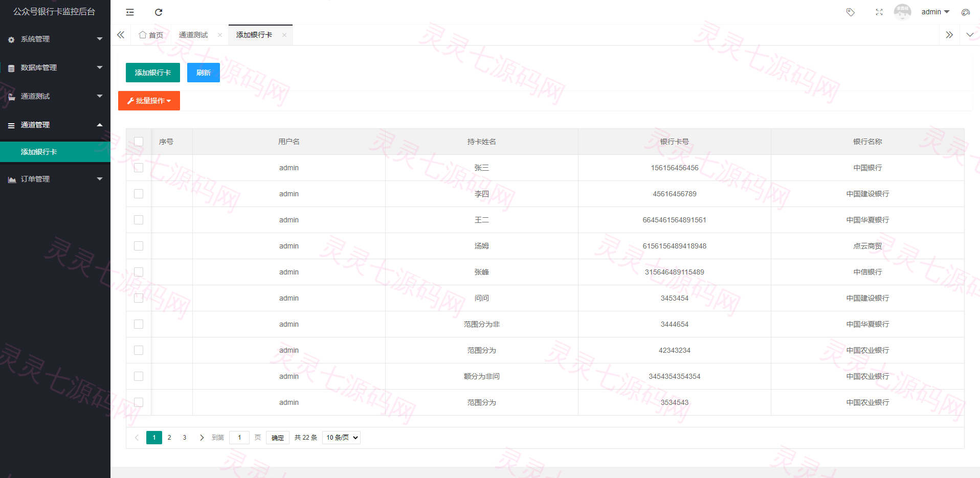
Task: Click the green 添加银行卡 button
Action: tap(153, 73)
